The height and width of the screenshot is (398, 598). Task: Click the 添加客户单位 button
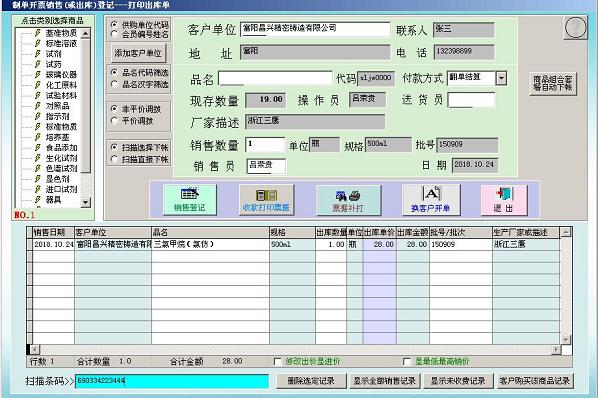click(x=138, y=53)
